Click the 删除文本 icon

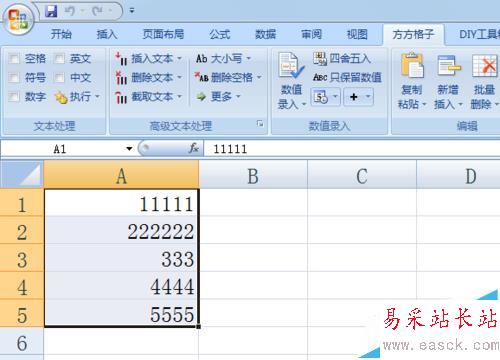pyautogui.click(x=121, y=78)
